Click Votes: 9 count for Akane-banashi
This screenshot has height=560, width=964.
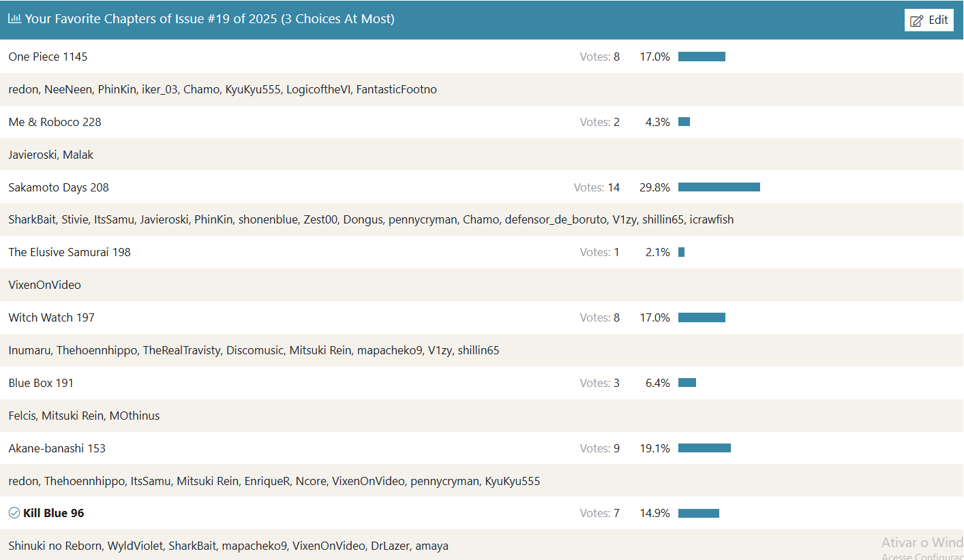click(x=600, y=448)
